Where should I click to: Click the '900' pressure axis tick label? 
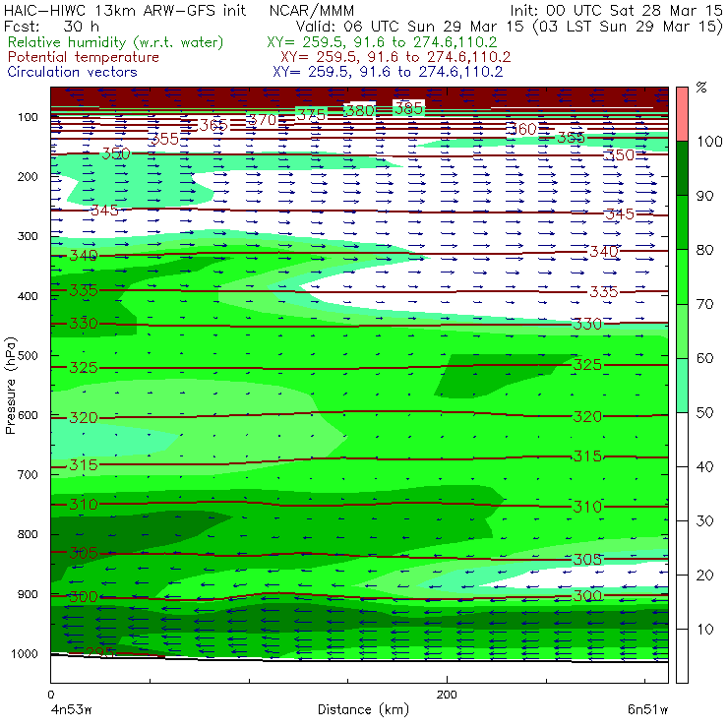click(28, 594)
